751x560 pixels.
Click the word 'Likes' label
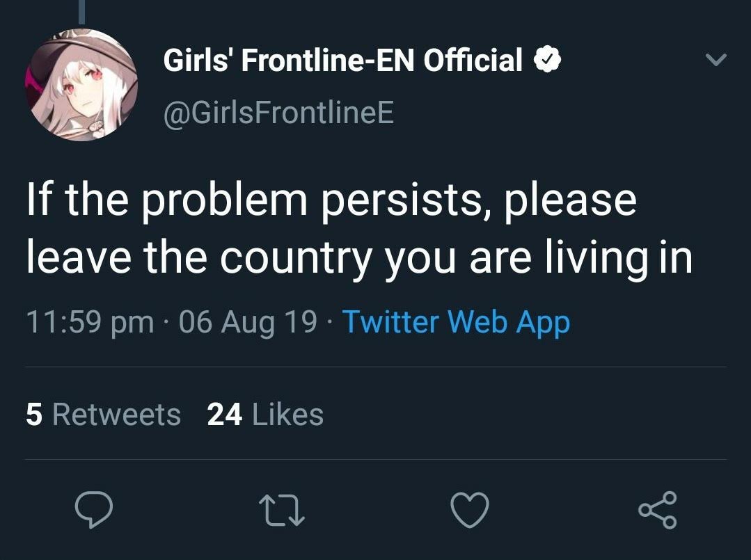[x=287, y=414]
